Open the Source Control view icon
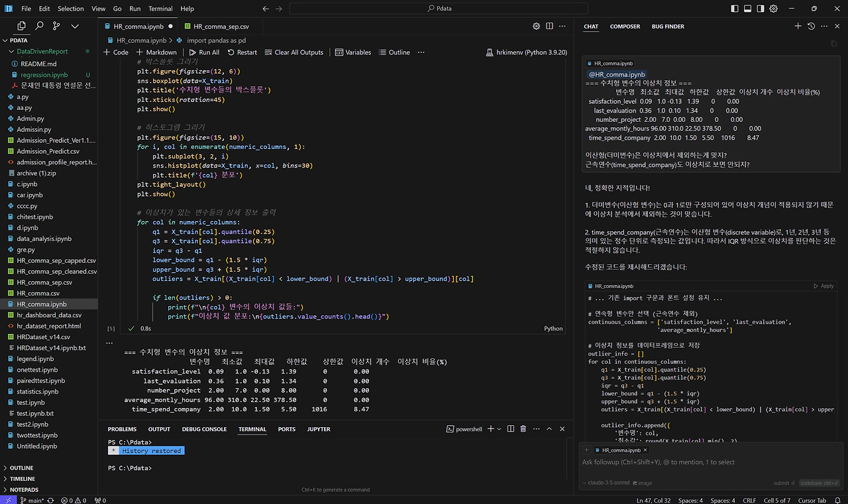The width and height of the screenshot is (848, 504). tap(56, 26)
